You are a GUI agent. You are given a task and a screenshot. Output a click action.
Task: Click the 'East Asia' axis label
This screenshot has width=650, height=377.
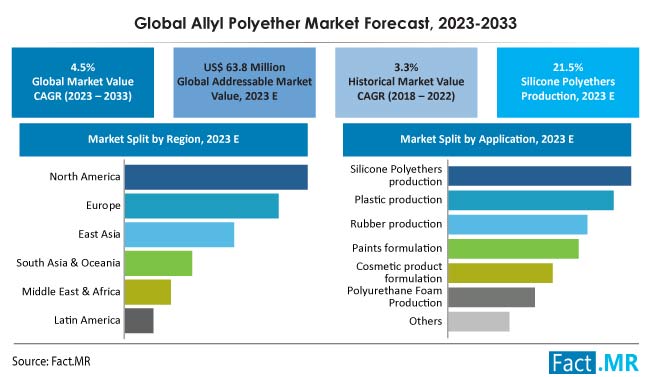pyautogui.click(x=99, y=234)
